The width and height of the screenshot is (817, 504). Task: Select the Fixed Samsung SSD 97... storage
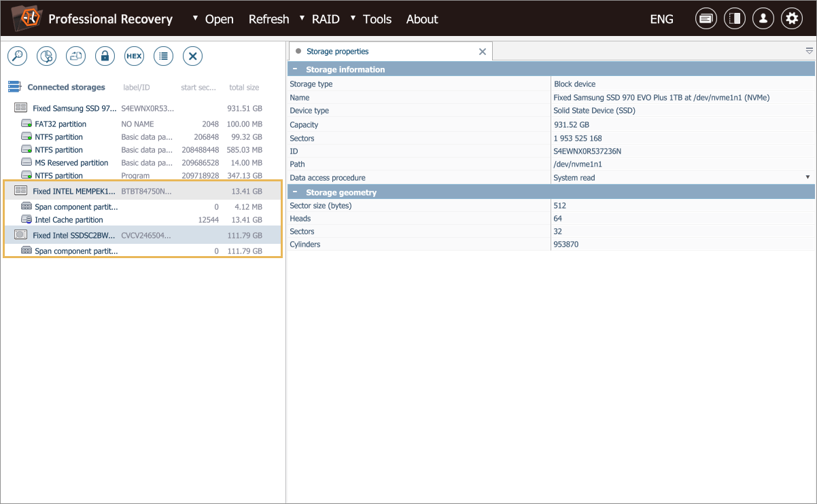tap(141, 108)
